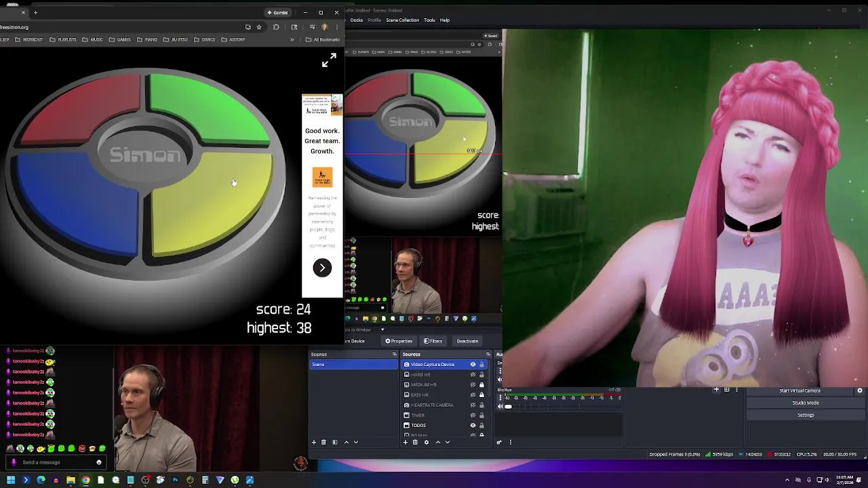Open the WORKOUT bookmarks folder
This screenshot has width=868, height=488.
point(28,39)
